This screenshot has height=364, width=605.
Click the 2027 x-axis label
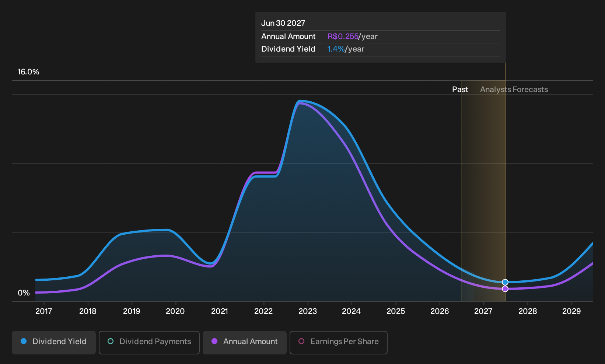pyautogui.click(x=483, y=311)
